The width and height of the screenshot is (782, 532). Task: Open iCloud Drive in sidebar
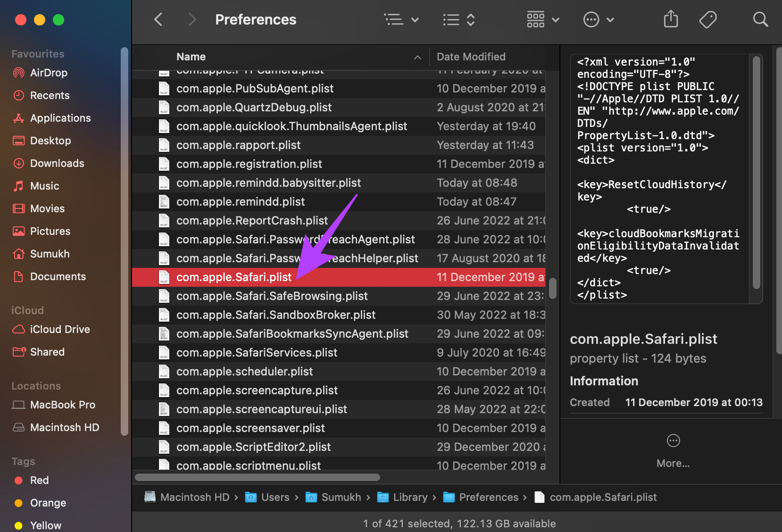point(60,329)
